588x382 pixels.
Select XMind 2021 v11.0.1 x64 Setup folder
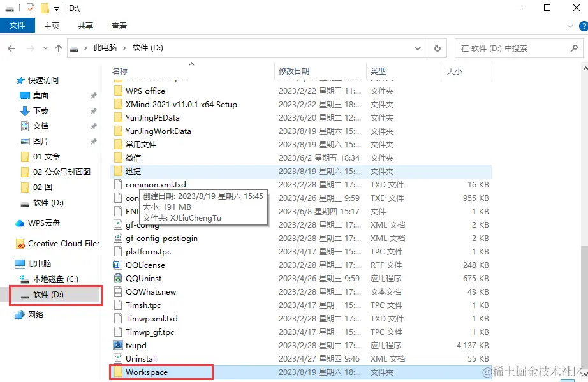tap(181, 105)
